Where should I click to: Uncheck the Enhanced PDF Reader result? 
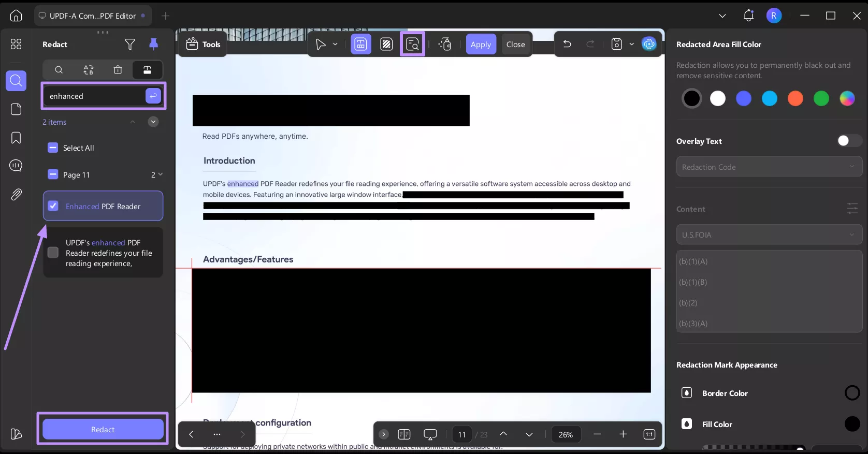pos(53,206)
